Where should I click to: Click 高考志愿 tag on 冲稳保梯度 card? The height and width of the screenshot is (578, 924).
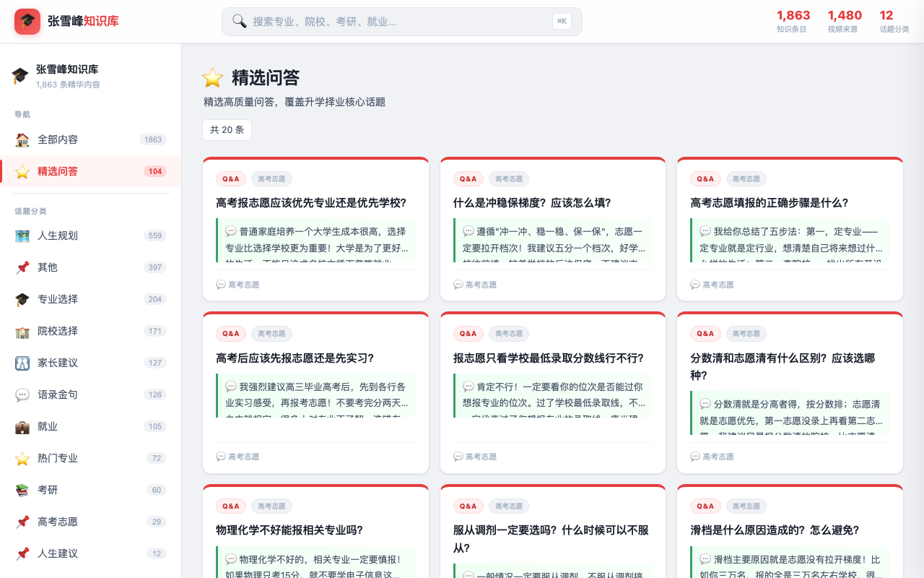pyautogui.click(x=509, y=178)
